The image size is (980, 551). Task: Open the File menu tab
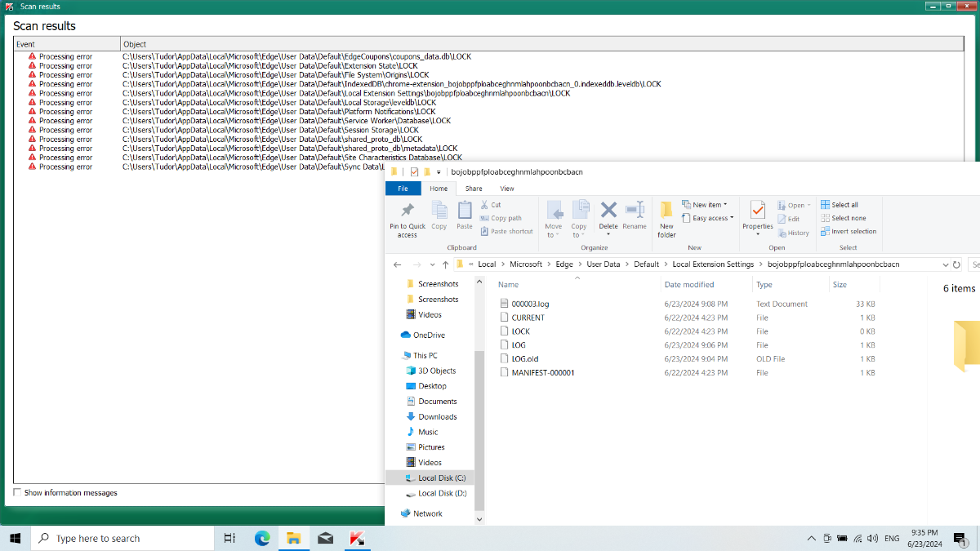coord(403,189)
